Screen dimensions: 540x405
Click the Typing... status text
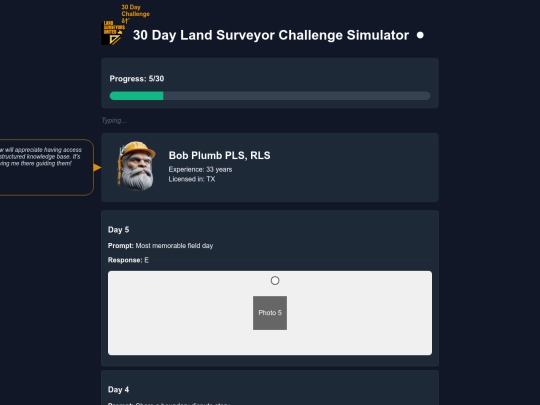click(x=114, y=121)
